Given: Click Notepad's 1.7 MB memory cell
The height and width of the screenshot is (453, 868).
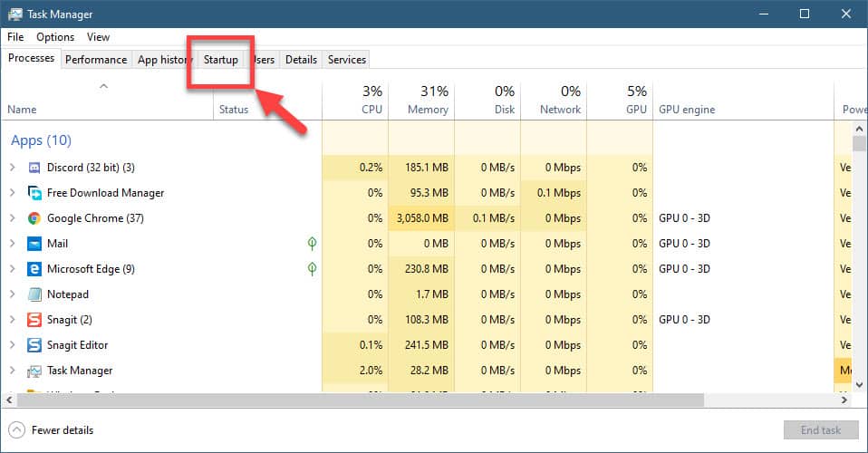Looking at the screenshot, I should [x=422, y=294].
